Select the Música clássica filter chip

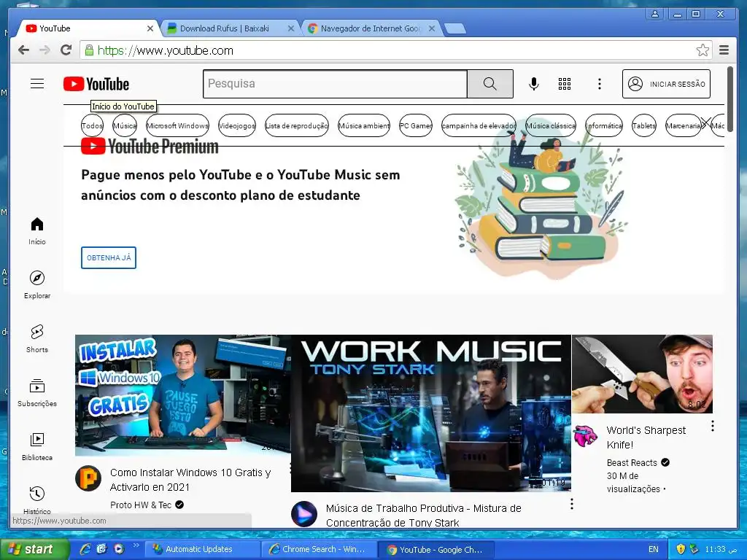click(x=550, y=125)
